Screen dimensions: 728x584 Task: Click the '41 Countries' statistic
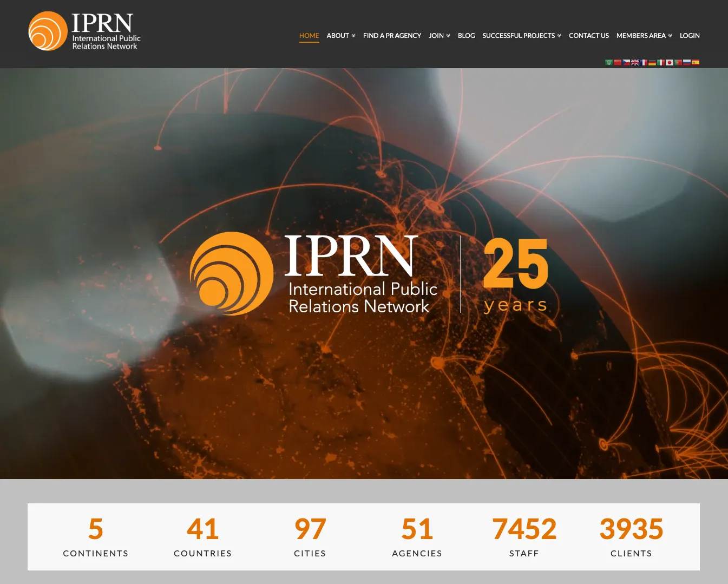203,537
